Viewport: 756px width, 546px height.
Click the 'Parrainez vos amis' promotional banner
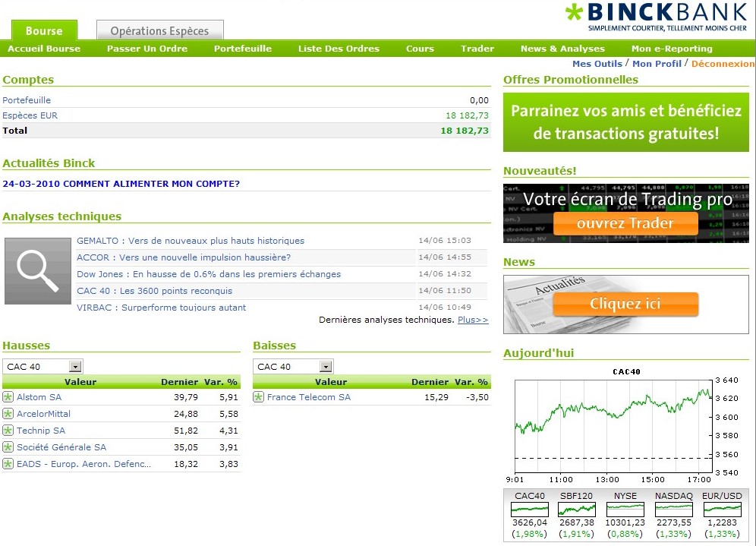click(625, 122)
